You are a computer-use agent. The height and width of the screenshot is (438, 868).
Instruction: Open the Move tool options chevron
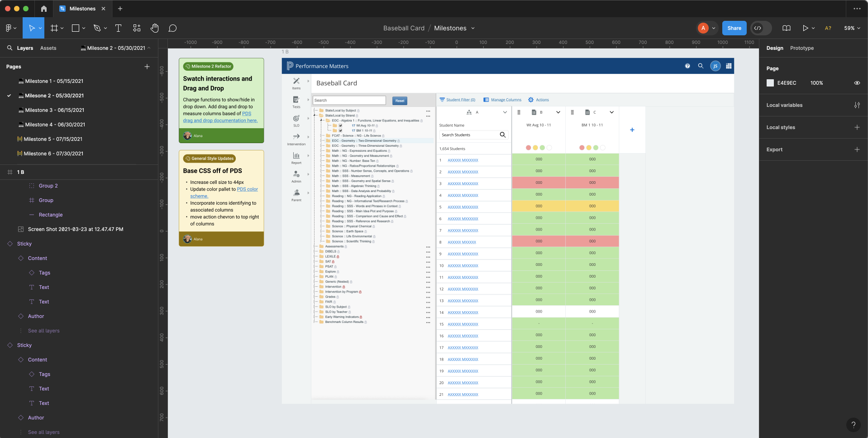[x=40, y=28]
